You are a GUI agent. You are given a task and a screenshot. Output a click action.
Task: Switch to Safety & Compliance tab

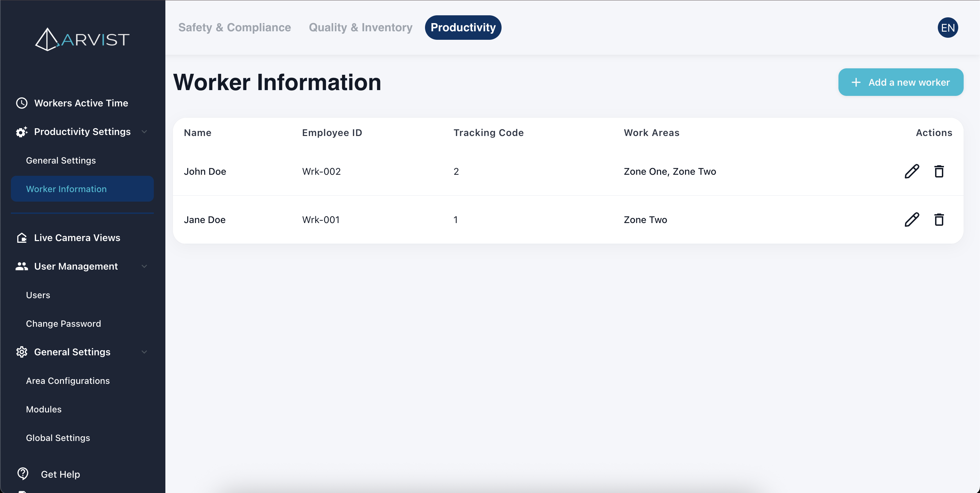tap(234, 27)
